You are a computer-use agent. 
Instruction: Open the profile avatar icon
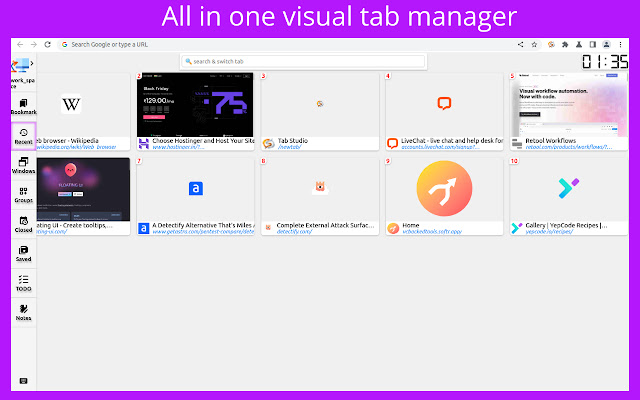click(x=607, y=44)
